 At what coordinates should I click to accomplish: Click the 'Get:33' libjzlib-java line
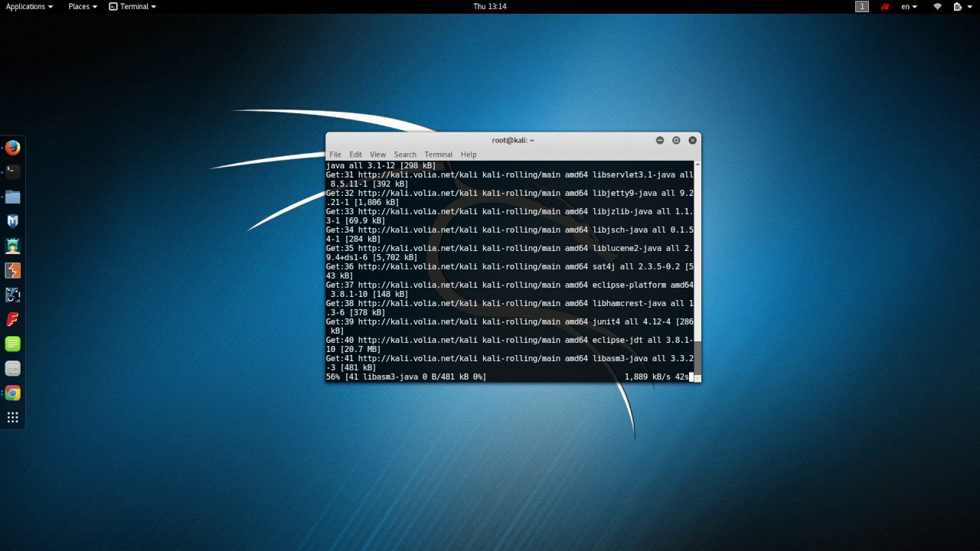[x=510, y=216]
